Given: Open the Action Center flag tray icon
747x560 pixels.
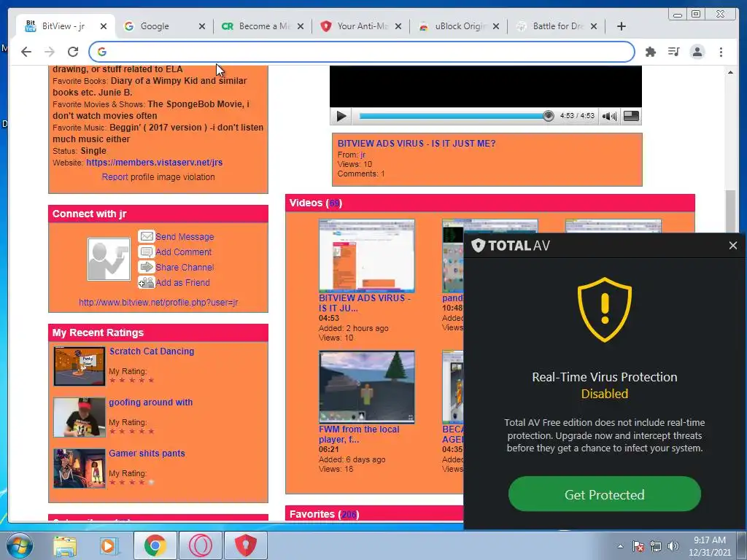Looking at the screenshot, I should pyautogui.click(x=638, y=546).
